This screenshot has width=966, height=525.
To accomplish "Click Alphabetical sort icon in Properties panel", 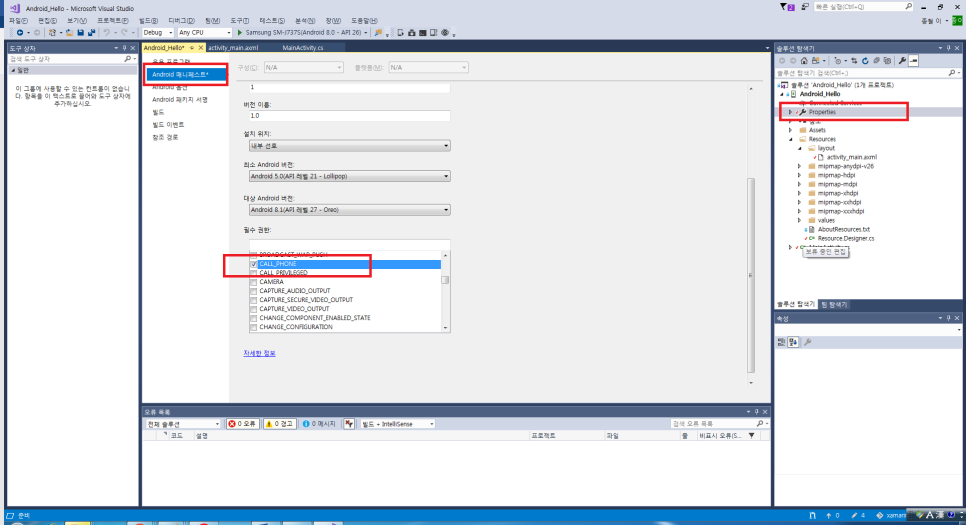I will tap(793, 341).
